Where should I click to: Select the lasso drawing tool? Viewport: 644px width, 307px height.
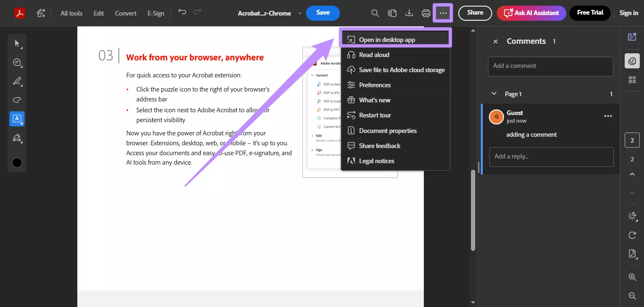coord(17,100)
